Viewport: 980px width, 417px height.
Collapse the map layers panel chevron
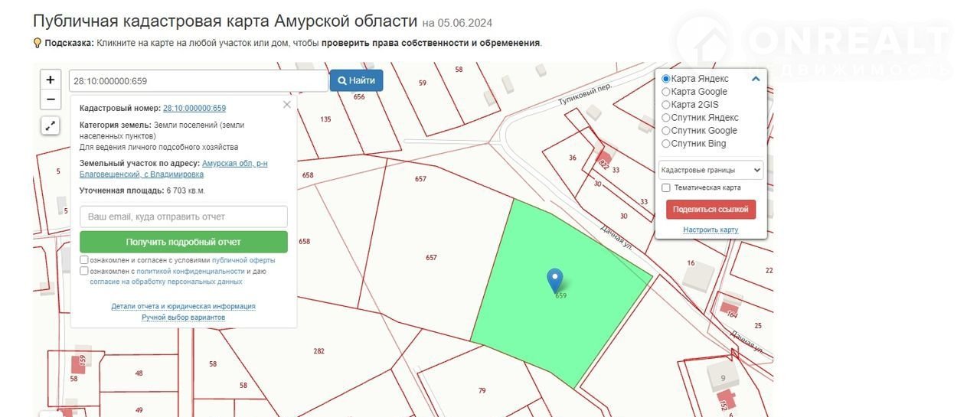point(756,79)
